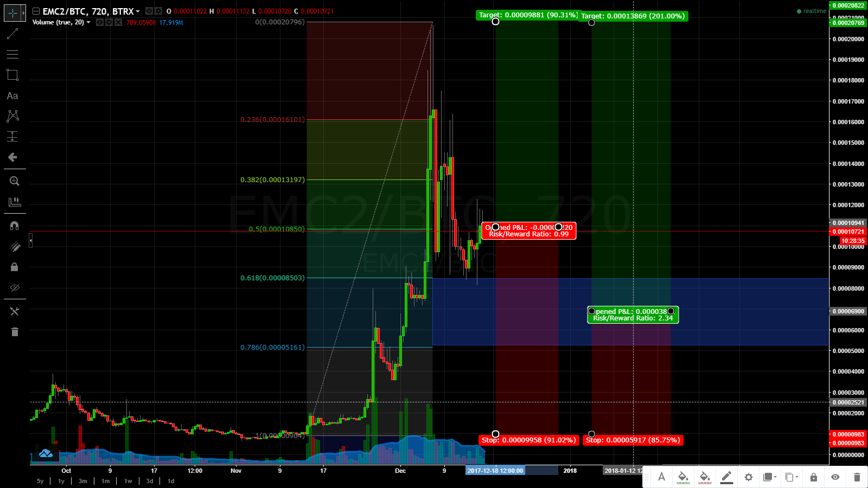
Task: Click Target 0.00013869 (201.00%) label
Action: click(633, 16)
